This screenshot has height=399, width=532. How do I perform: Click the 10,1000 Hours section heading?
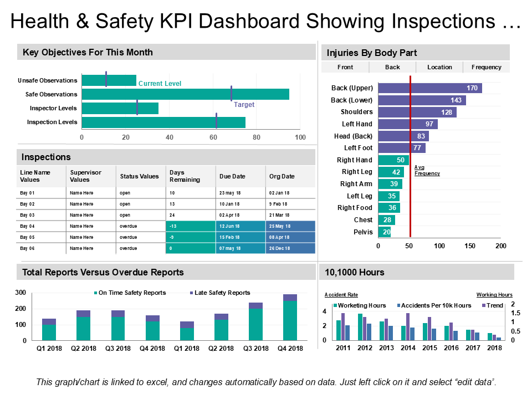pos(354,273)
